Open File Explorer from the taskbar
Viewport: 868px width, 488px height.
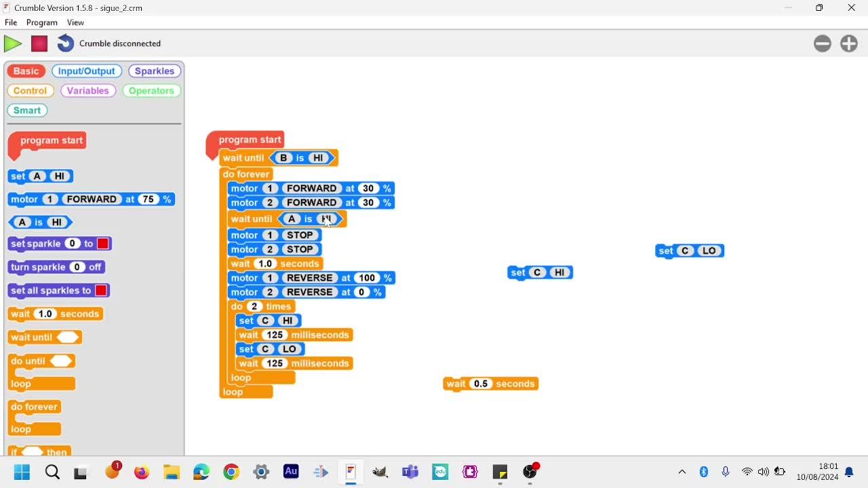coord(172,472)
